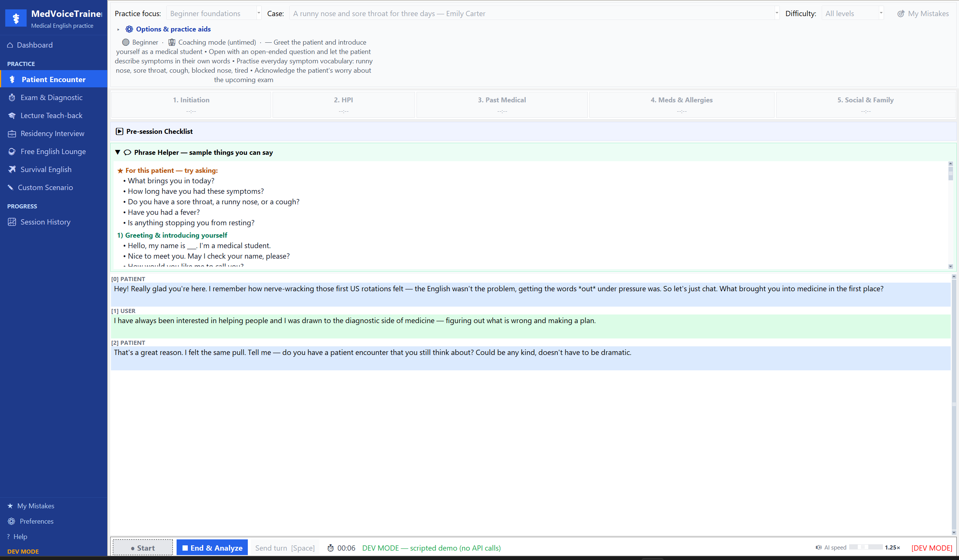Open Preferences gear icon
The height and width of the screenshot is (560, 959).
[x=11, y=521]
